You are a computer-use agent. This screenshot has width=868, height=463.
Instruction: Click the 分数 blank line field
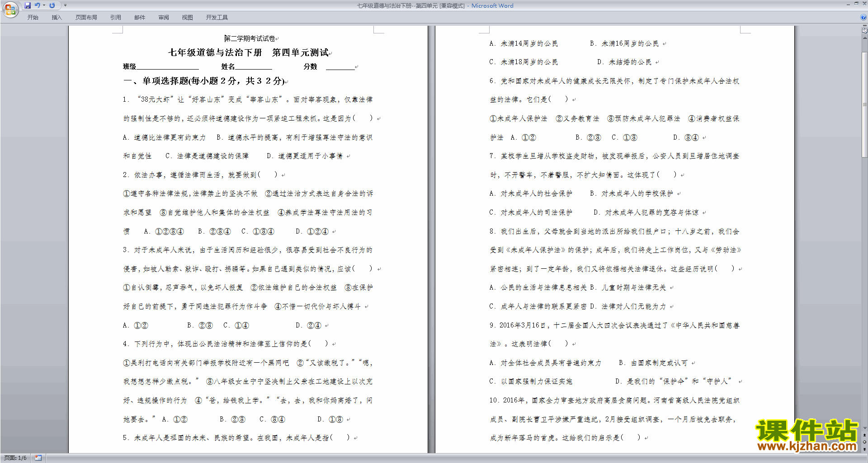(x=340, y=67)
